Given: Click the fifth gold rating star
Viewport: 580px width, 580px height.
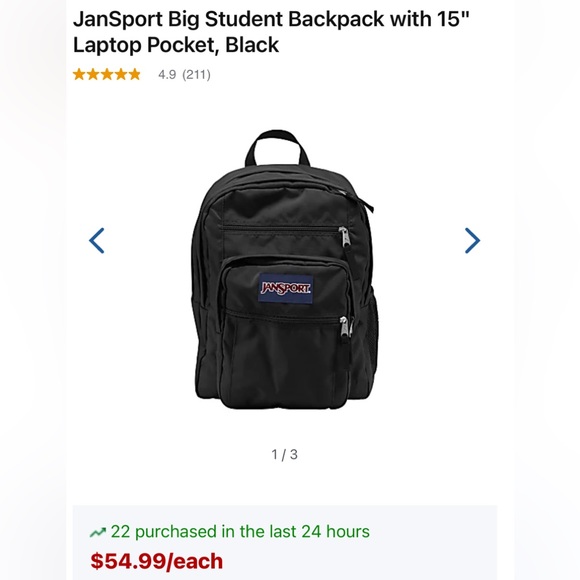Looking at the screenshot, I should pos(135,74).
